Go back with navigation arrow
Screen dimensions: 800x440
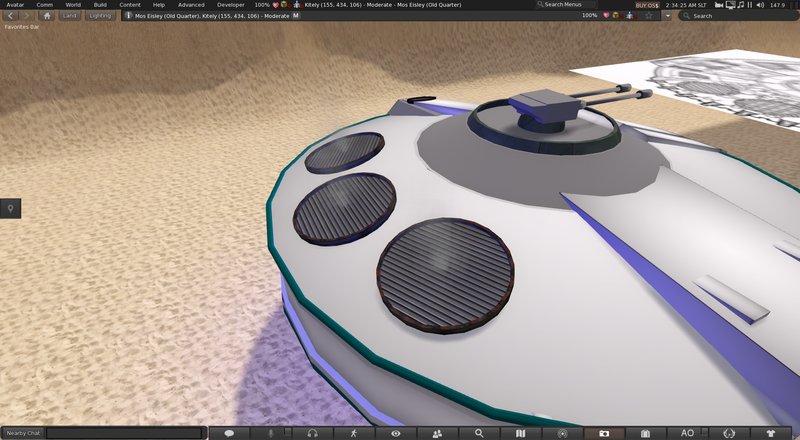(x=10, y=16)
